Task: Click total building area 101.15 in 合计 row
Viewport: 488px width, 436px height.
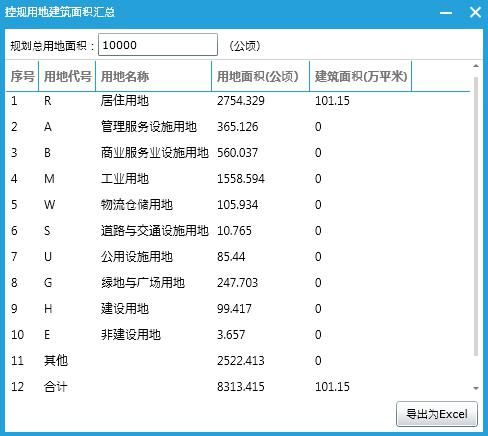Action: tap(332, 387)
